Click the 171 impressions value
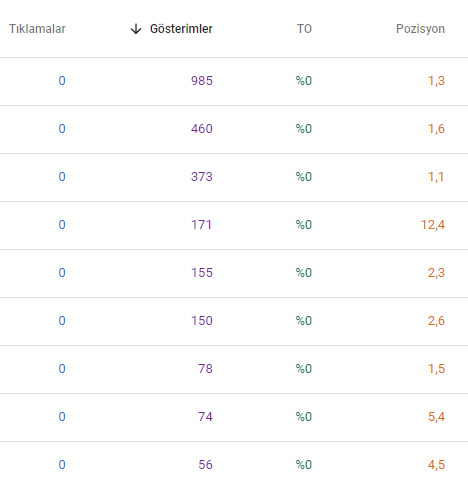 point(201,225)
